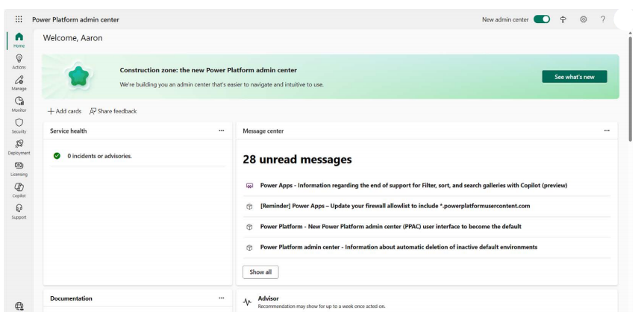This screenshot has height=323, width=644.
Task: Click the Service health card title
Action: [x=68, y=131]
